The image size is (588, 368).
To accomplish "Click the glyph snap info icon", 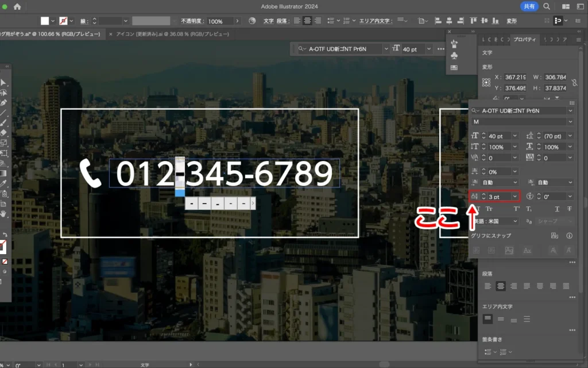I will click(x=569, y=236).
